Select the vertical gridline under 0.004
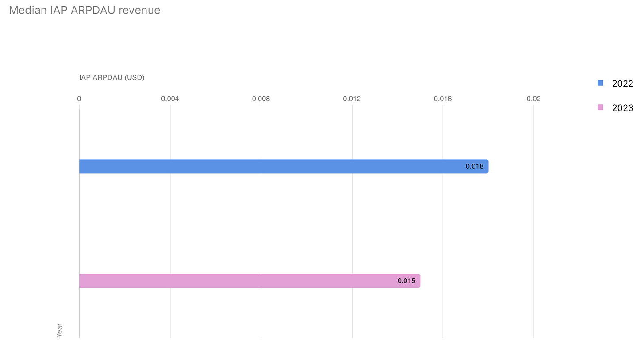644x355 pixels. tap(170, 221)
